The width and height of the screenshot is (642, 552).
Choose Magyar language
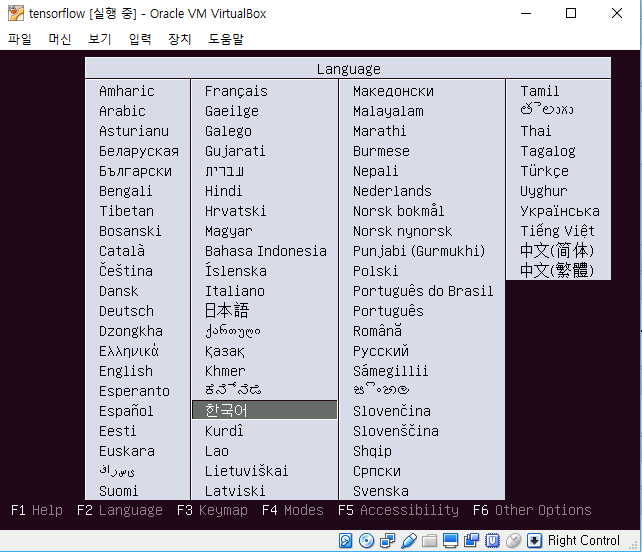[x=228, y=231]
